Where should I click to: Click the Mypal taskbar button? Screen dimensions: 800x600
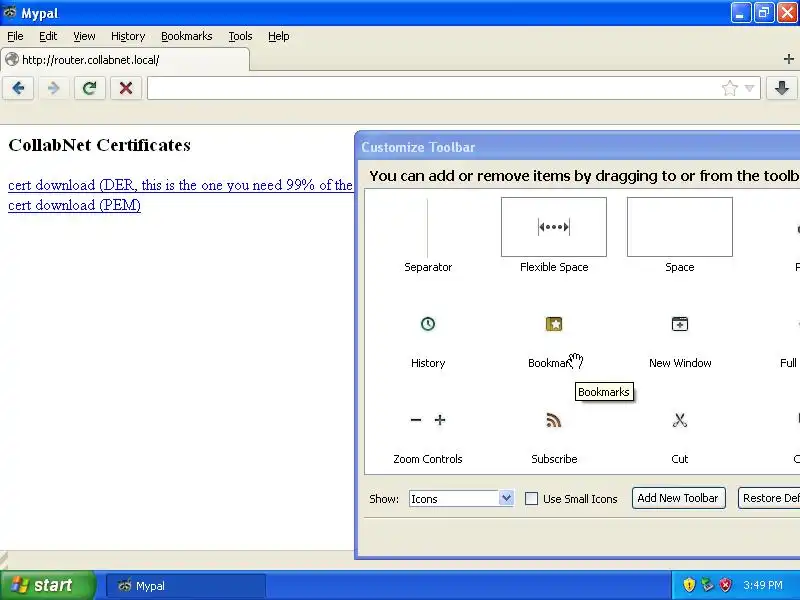click(x=186, y=586)
